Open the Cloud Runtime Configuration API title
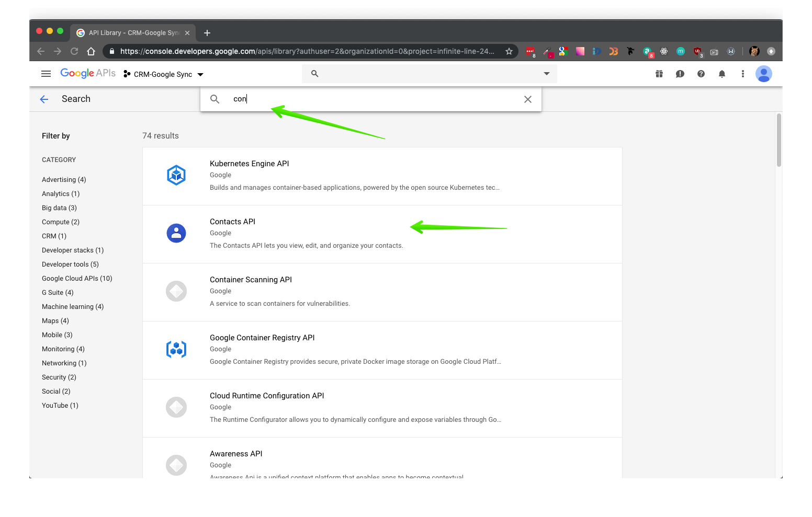 [x=267, y=396]
